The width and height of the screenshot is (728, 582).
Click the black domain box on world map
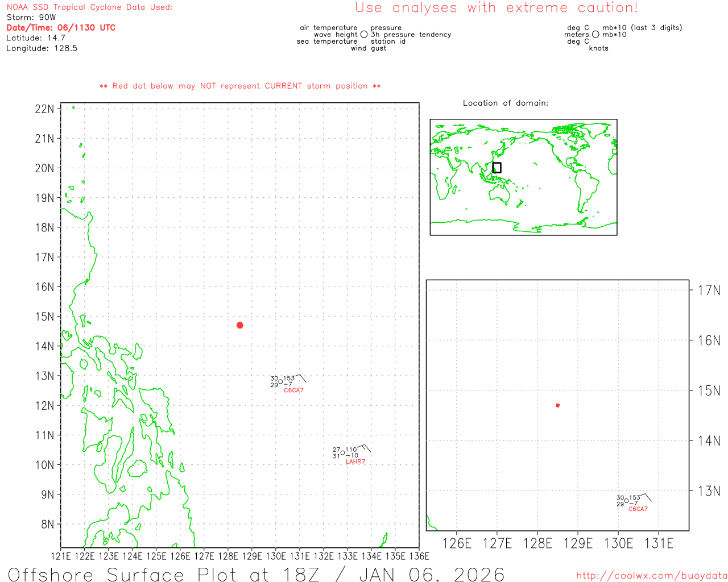(497, 168)
